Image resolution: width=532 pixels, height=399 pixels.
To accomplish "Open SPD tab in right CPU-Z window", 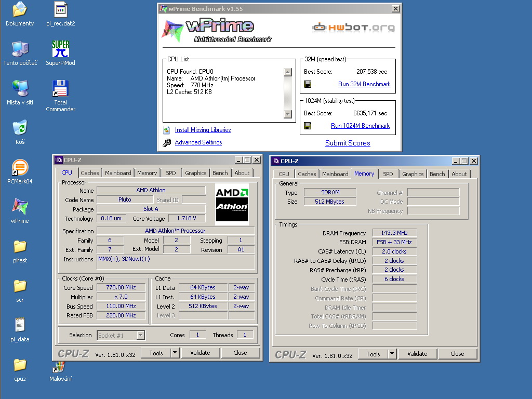I will click(388, 174).
